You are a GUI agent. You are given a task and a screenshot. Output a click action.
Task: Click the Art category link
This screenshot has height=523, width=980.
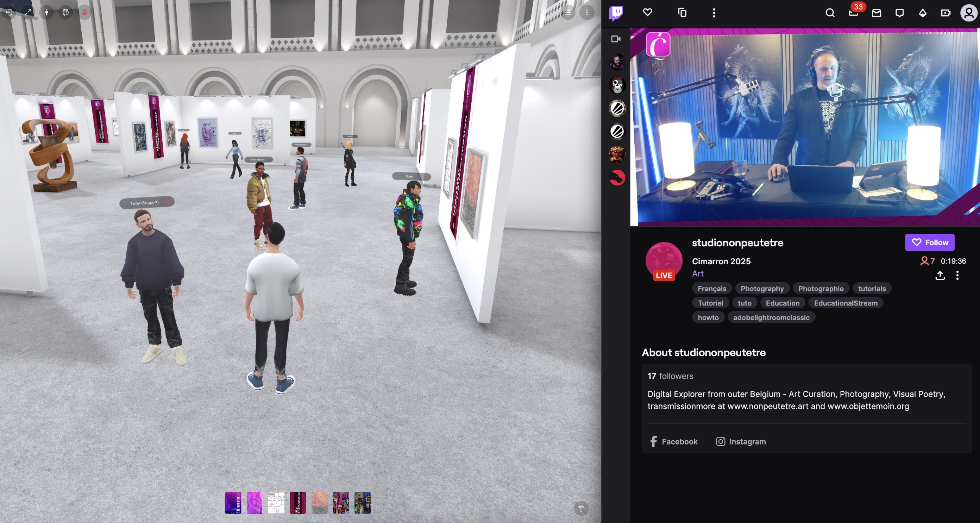tap(697, 273)
